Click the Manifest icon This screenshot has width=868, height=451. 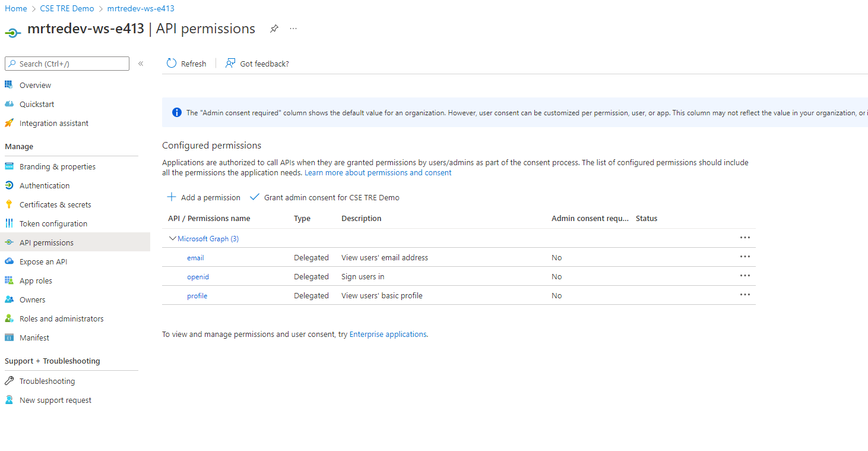click(x=9, y=337)
